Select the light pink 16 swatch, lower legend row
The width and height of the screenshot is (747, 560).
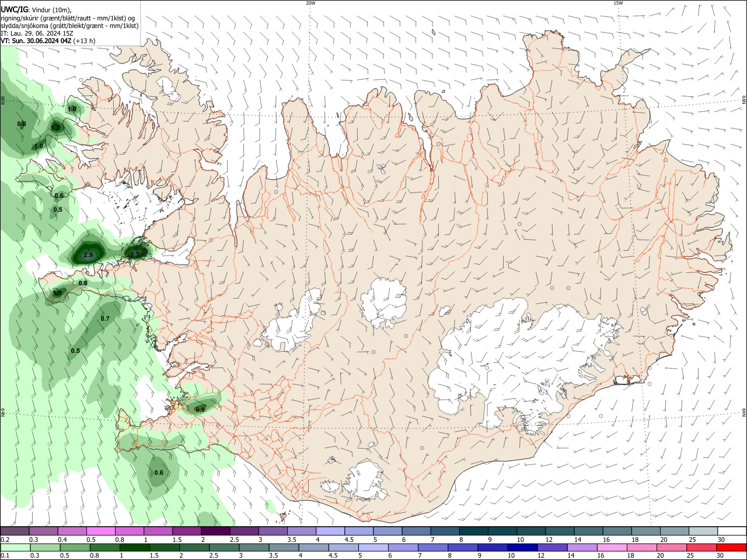point(612,548)
